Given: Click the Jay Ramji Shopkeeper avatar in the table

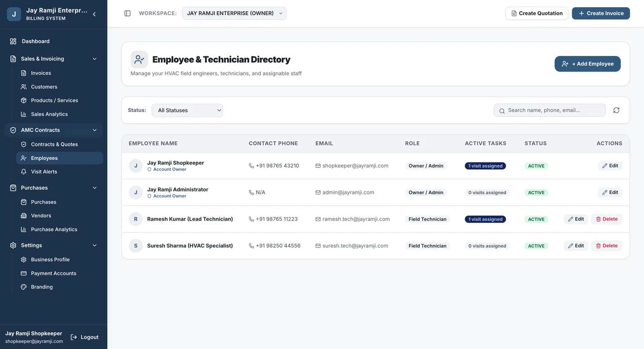Looking at the screenshot, I should [x=136, y=166].
